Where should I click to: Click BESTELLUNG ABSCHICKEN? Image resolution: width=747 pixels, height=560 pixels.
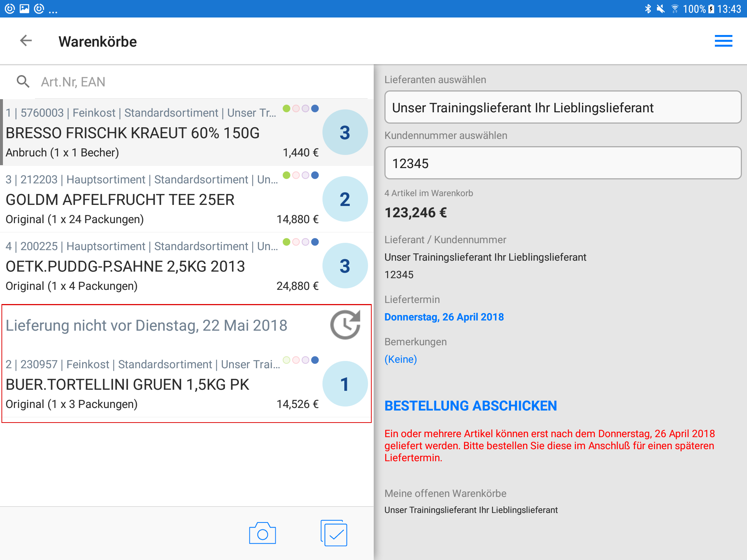click(471, 406)
